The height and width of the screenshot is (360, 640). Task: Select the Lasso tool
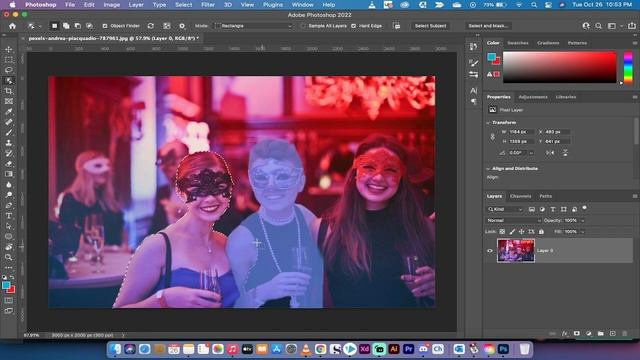click(9, 70)
